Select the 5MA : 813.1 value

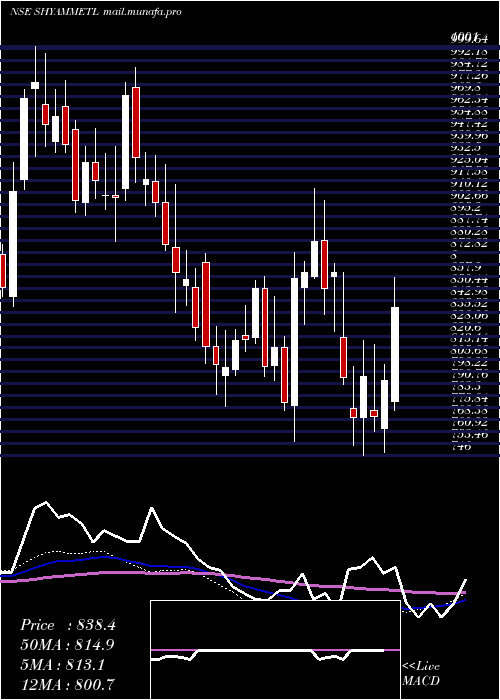tap(62, 665)
